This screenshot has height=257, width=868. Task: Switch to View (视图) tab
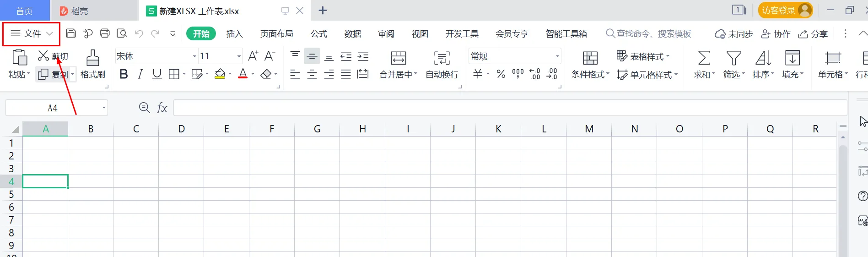tap(420, 34)
